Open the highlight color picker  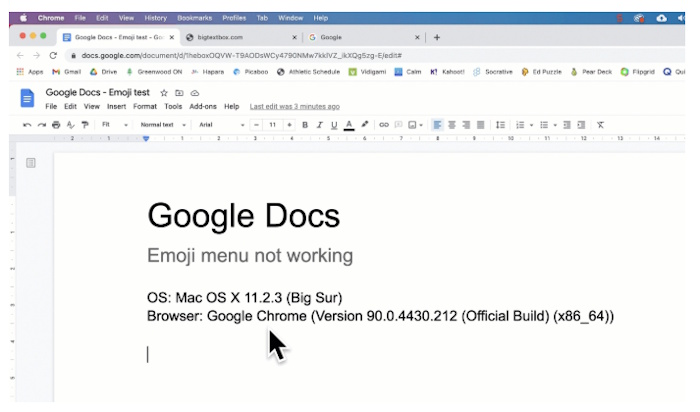tap(365, 125)
